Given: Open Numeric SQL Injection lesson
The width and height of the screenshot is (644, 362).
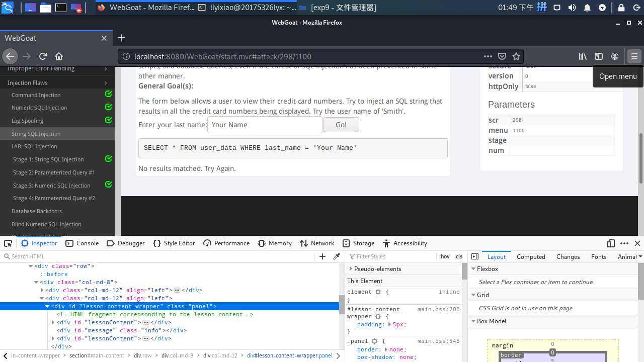Looking at the screenshot, I should [39, 108].
